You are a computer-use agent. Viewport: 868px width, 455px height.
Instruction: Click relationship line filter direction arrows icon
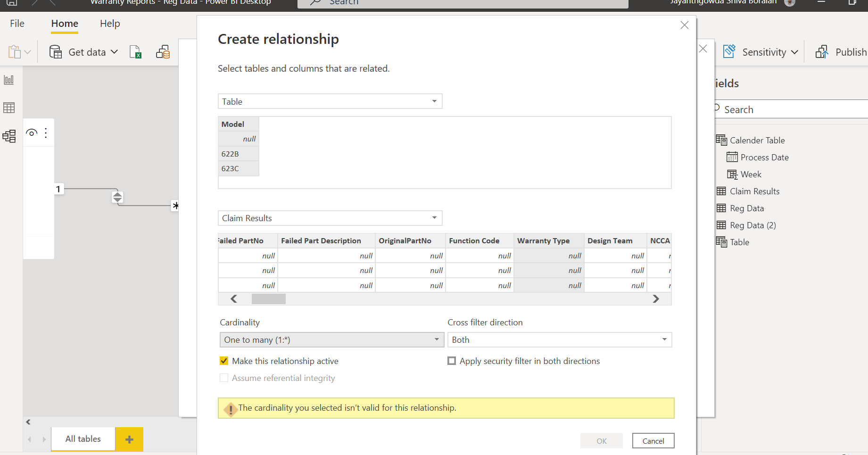[117, 197]
